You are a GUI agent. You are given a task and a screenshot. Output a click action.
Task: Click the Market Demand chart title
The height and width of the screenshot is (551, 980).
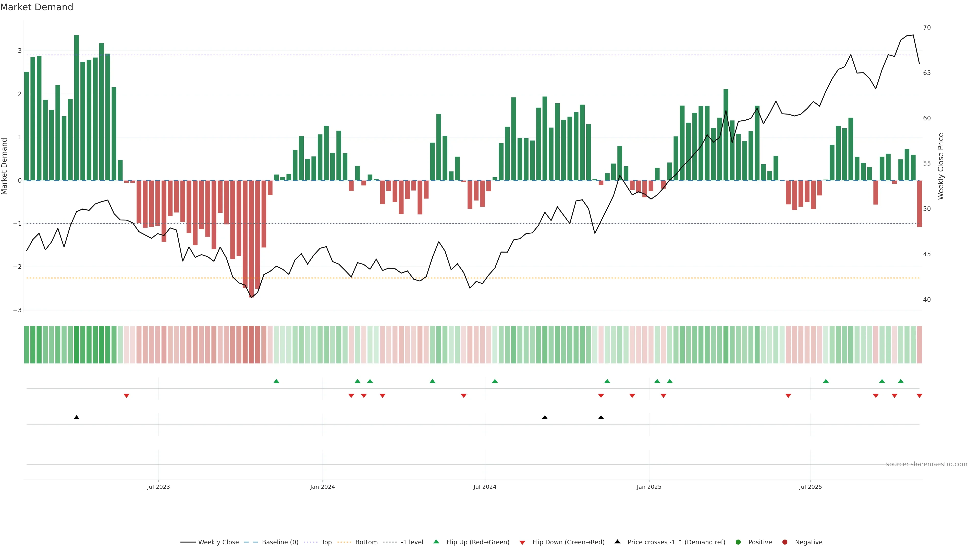pos(36,7)
